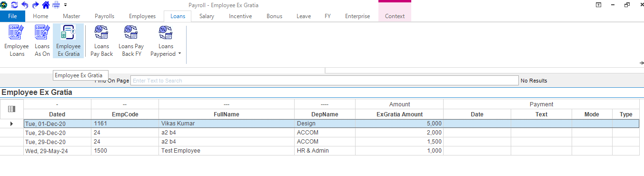Image resolution: width=644 pixels, height=176 pixels.
Task: Click the redo arrow in title bar
Action: tap(35, 5)
